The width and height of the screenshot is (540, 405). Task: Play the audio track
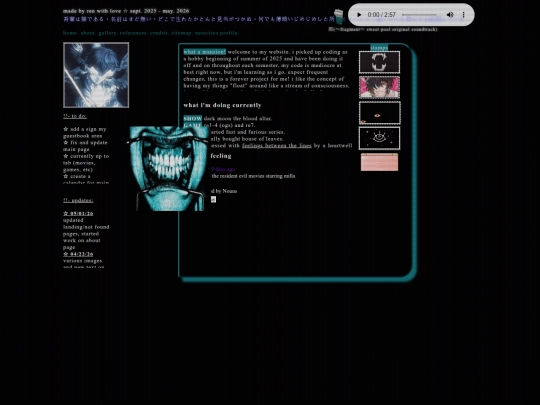(359, 15)
